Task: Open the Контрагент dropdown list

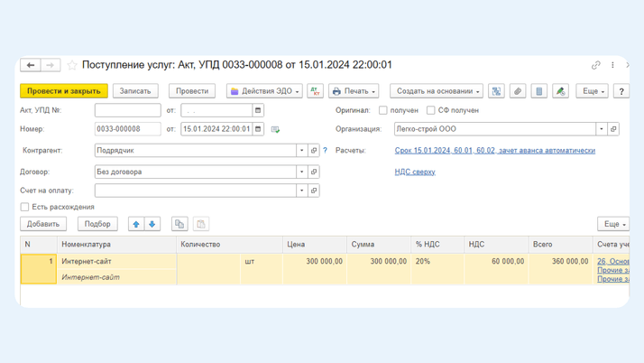Action: pyautogui.click(x=302, y=151)
